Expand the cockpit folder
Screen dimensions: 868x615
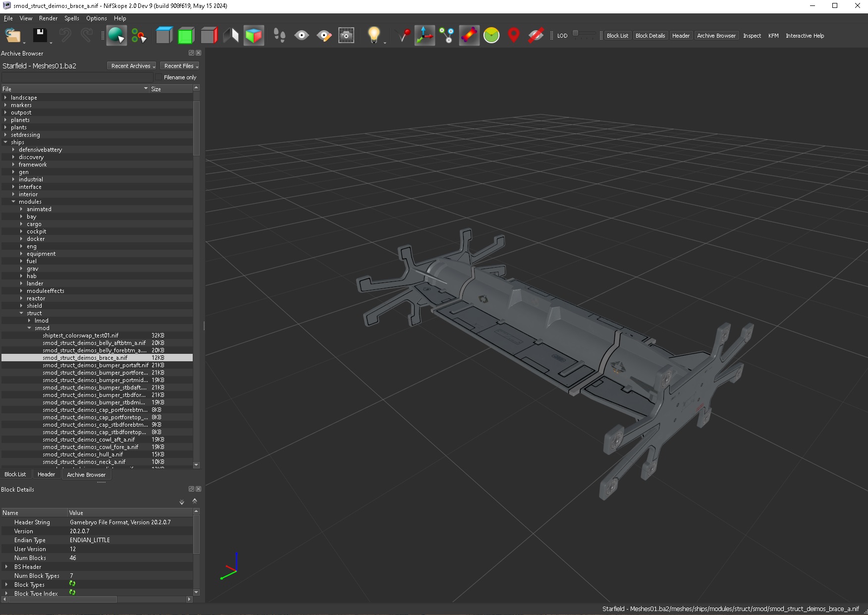click(x=21, y=231)
